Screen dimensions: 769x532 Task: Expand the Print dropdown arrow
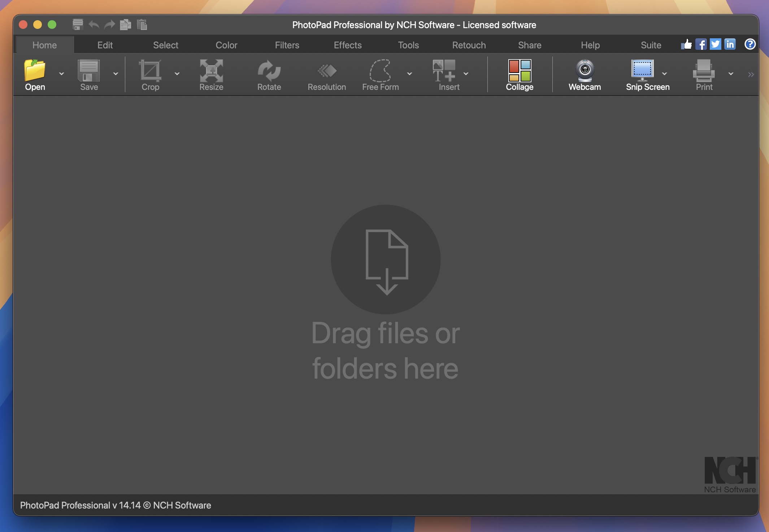pyautogui.click(x=731, y=74)
